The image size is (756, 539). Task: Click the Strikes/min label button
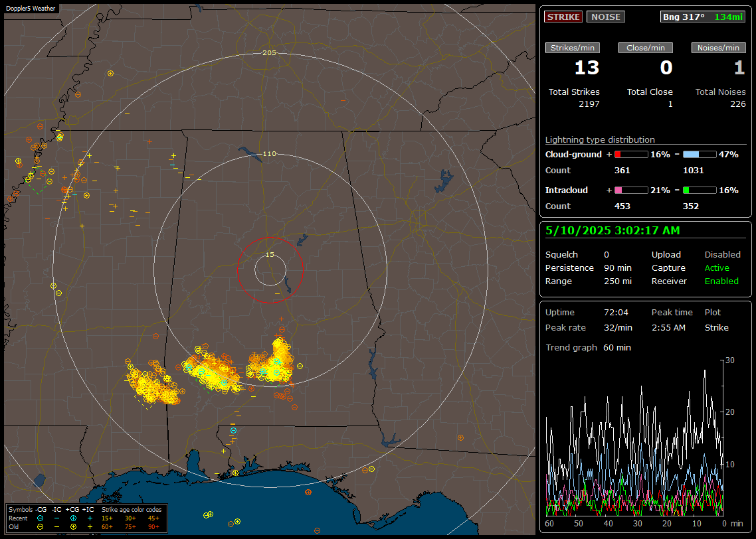pos(572,48)
